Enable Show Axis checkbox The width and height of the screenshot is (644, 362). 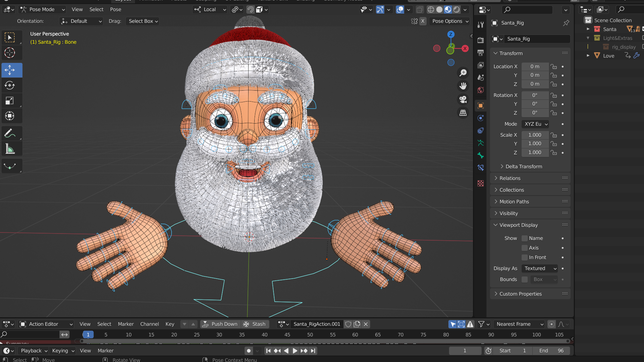tap(524, 248)
